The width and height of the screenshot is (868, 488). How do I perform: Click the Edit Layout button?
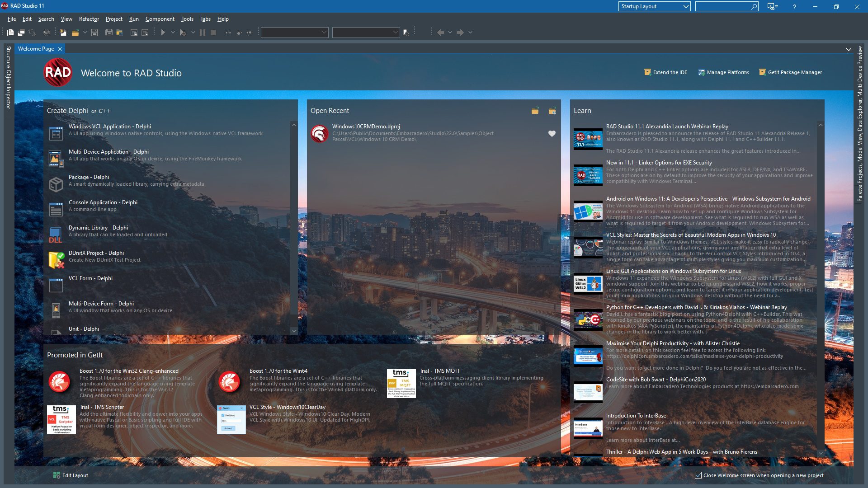pos(71,475)
